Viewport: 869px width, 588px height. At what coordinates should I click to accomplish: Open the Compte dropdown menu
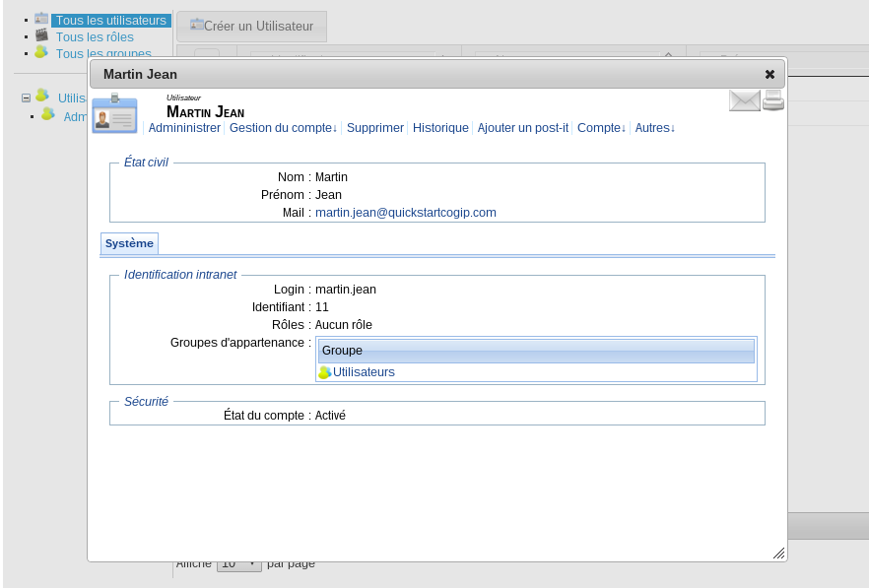click(x=601, y=128)
